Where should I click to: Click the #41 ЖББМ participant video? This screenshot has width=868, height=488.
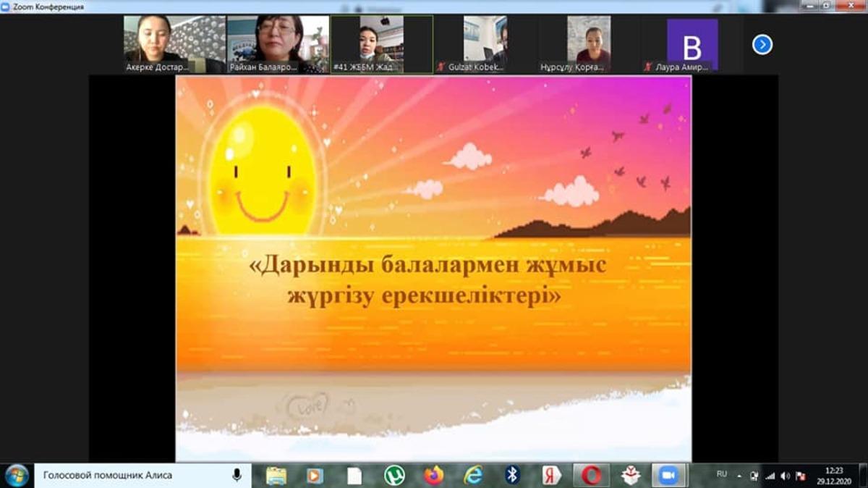(x=381, y=43)
